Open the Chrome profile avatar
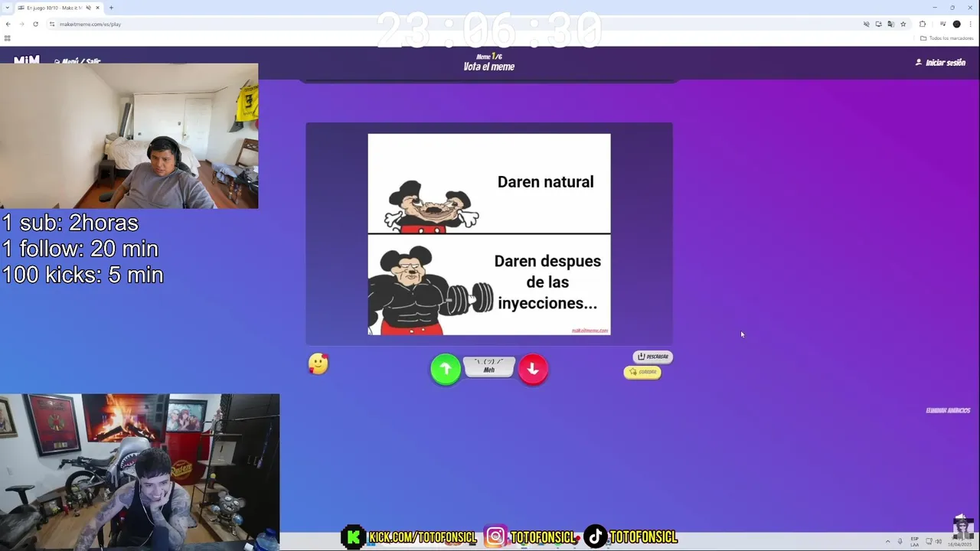Viewport: 980px width, 551px height. [x=956, y=24]
